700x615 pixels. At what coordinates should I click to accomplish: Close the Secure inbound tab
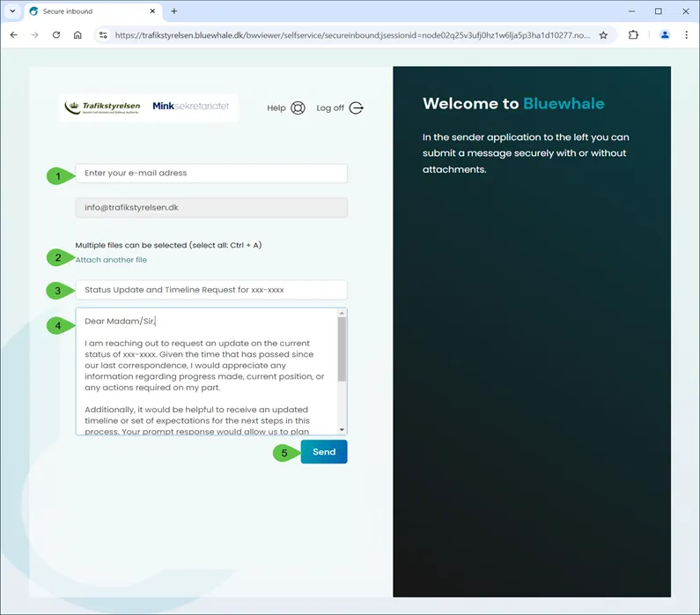tap(152, 11)
